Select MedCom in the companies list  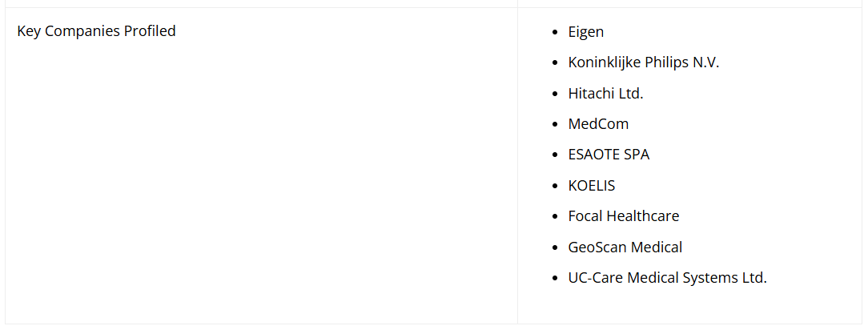[x=598, y=124]
